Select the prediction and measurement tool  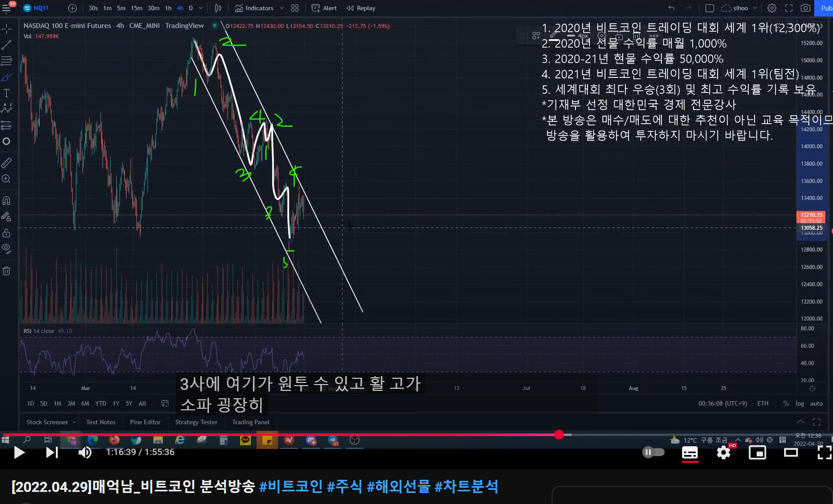tap(7, 125)
